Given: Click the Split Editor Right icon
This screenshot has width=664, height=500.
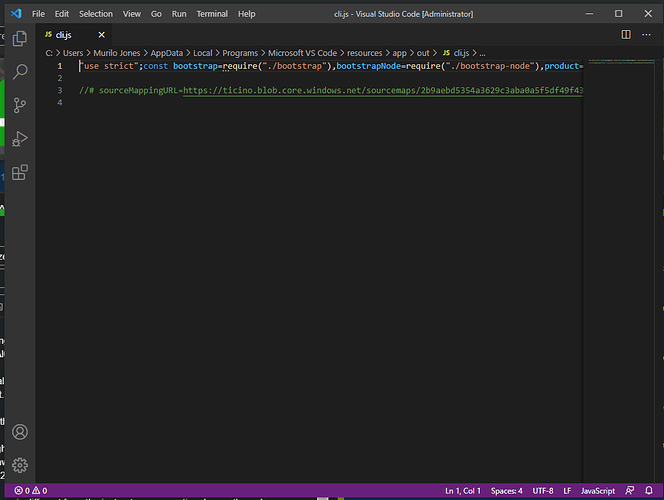Looking at the screenshot, I should tap(626, 34).
